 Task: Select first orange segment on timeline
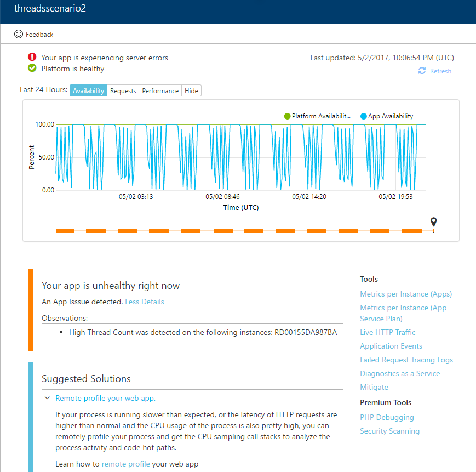tap(65, 231)
